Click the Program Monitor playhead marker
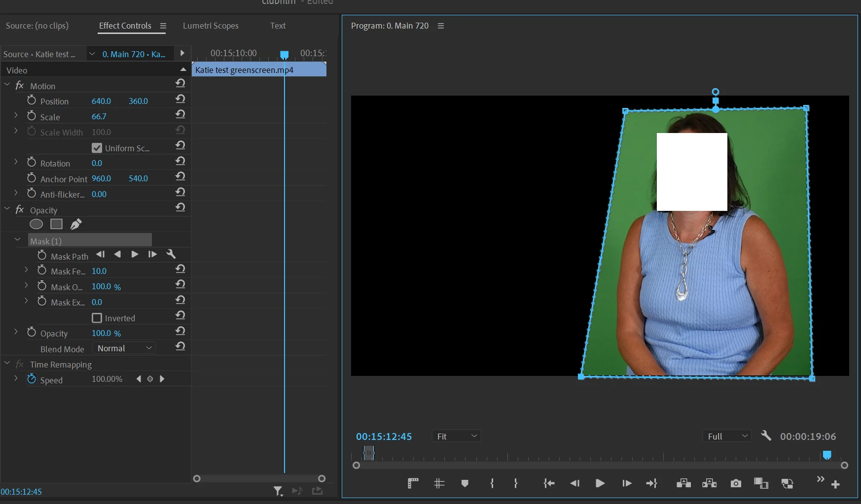The image size is (861, 504). [827, 455]
